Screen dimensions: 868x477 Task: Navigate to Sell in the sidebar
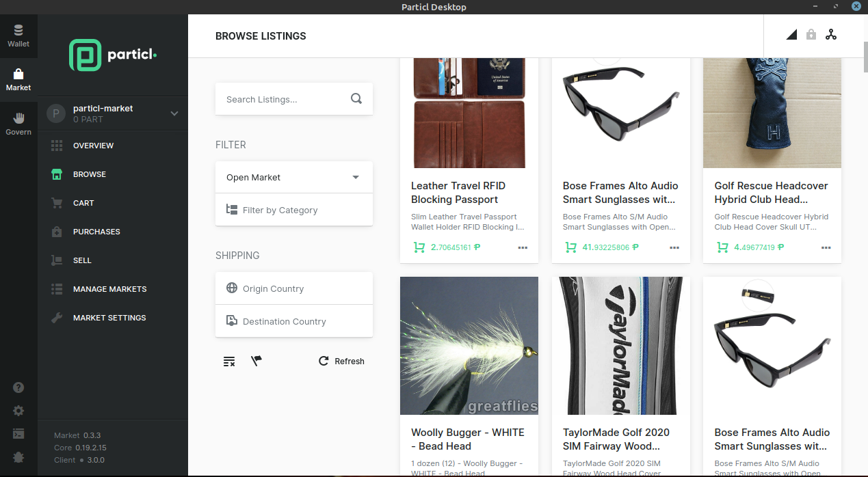pyautogui.click(x=113, y=260)
